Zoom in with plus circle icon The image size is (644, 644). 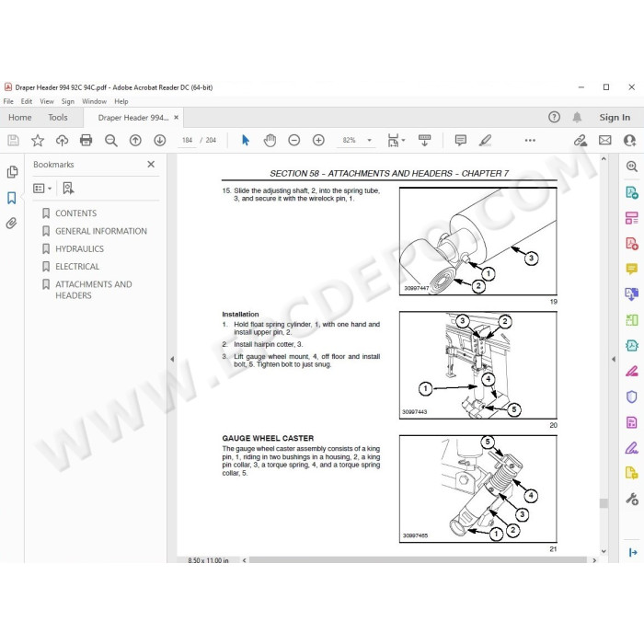point(318,141)
